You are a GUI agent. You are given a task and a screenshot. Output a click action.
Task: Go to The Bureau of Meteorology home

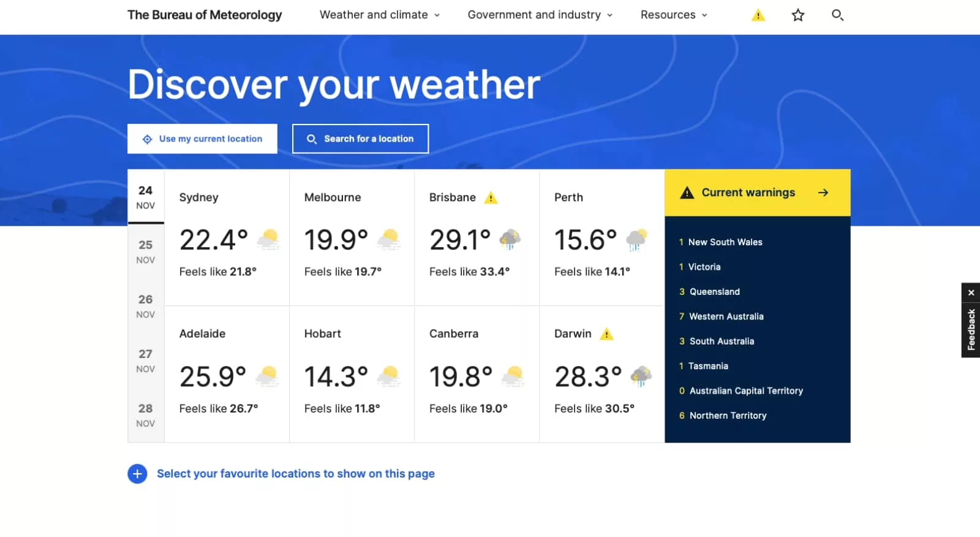point(205,15)
